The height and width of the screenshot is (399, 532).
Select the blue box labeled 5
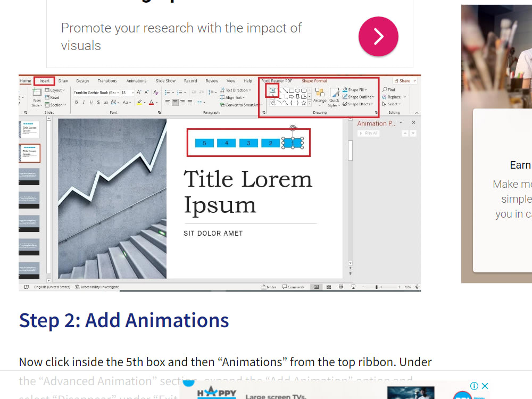point(205,143)
